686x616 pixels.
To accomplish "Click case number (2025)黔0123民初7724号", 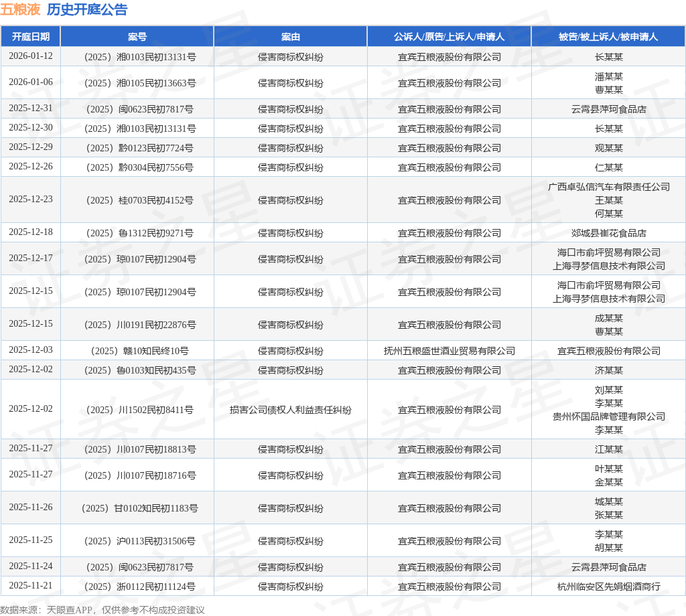I will [140, 148].
